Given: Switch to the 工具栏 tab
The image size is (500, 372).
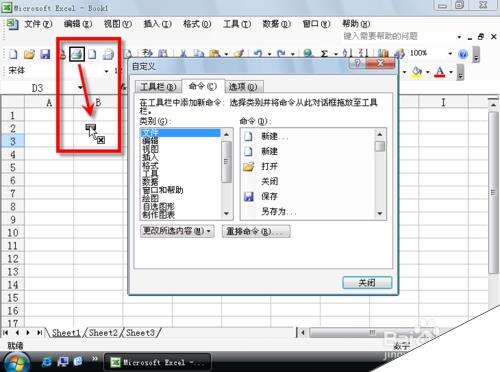Looking at the screenshot, I should [158, 87].
